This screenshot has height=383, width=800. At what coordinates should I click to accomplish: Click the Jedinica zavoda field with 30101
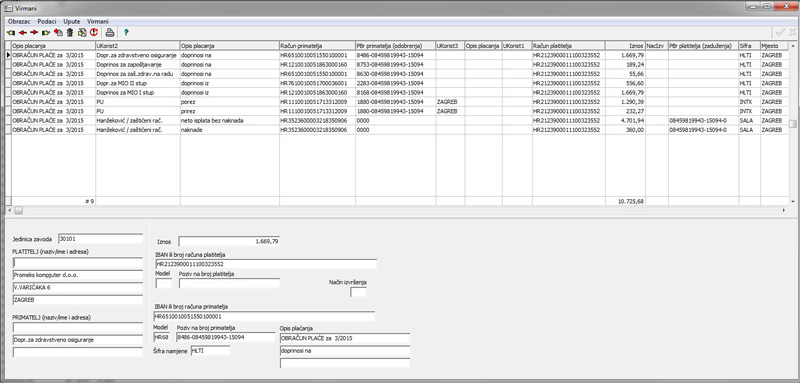point(100,238)
